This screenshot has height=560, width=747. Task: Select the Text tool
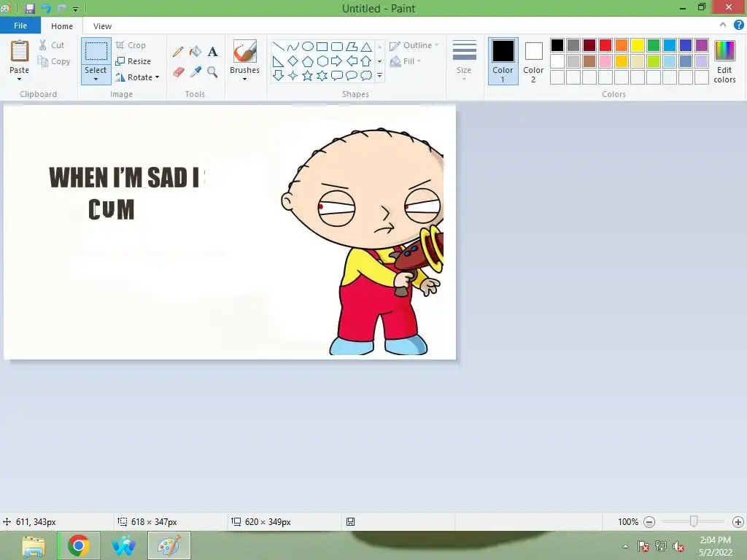pos(212,52)
